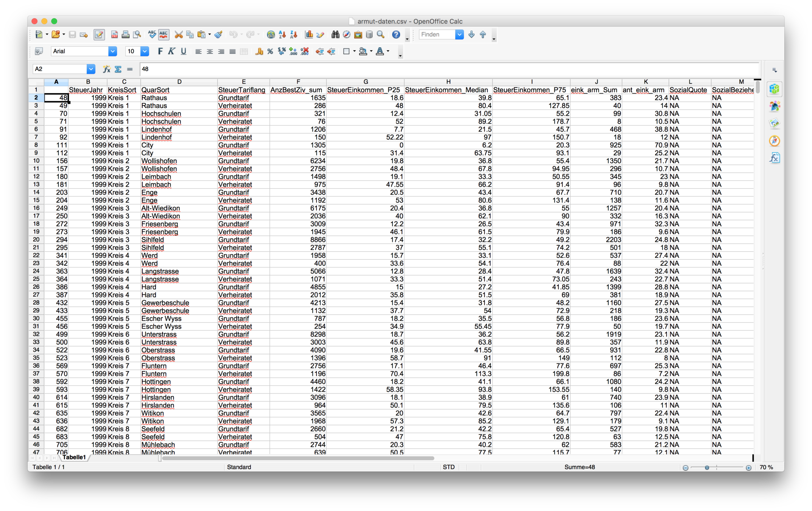Click the Find next down arrow

pos(471,35)
